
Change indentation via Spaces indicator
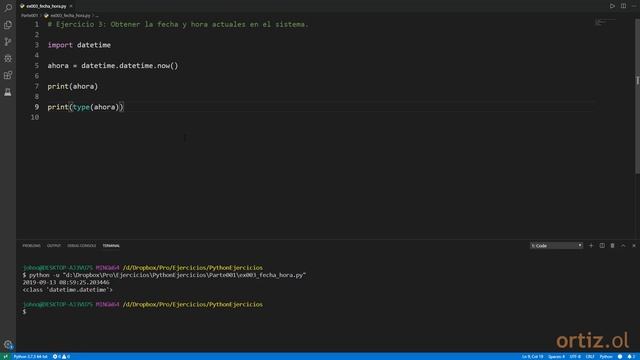point(556,357)
